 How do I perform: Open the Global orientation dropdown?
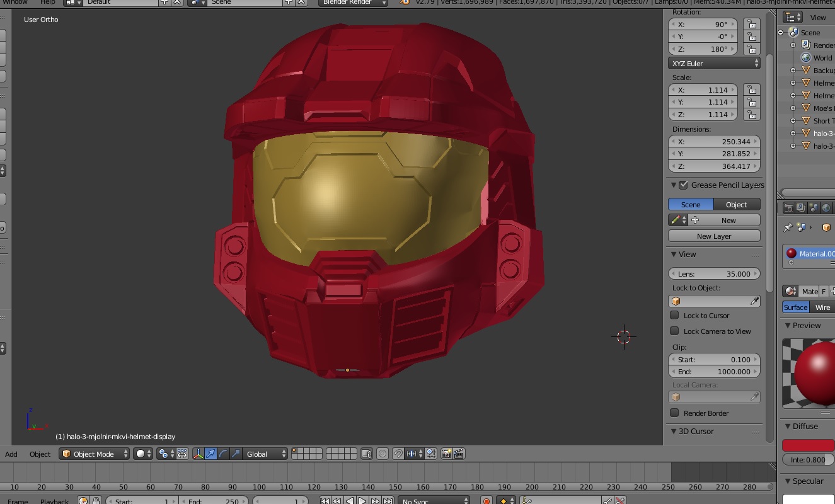(265, 454)
